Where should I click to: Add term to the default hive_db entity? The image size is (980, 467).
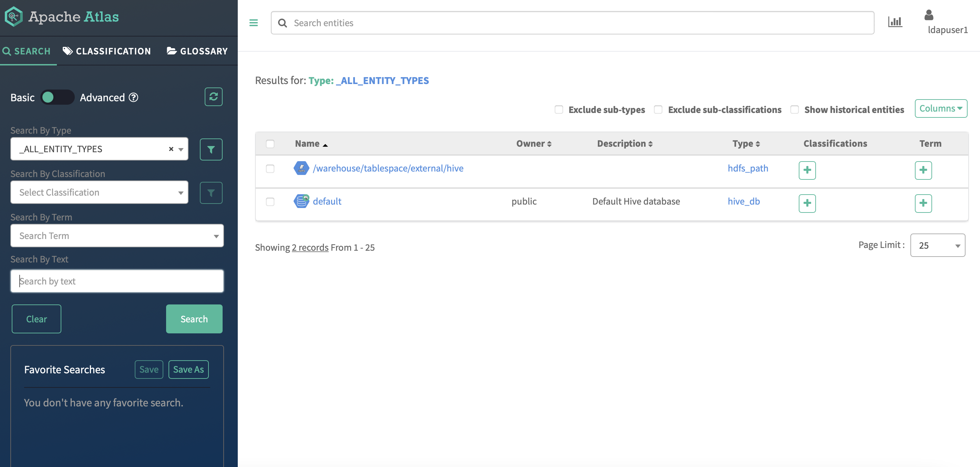tap(923, 203)
